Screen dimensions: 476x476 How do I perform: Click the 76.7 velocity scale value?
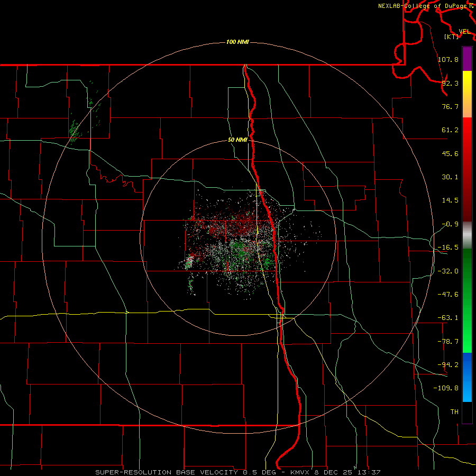click(450, 106)
